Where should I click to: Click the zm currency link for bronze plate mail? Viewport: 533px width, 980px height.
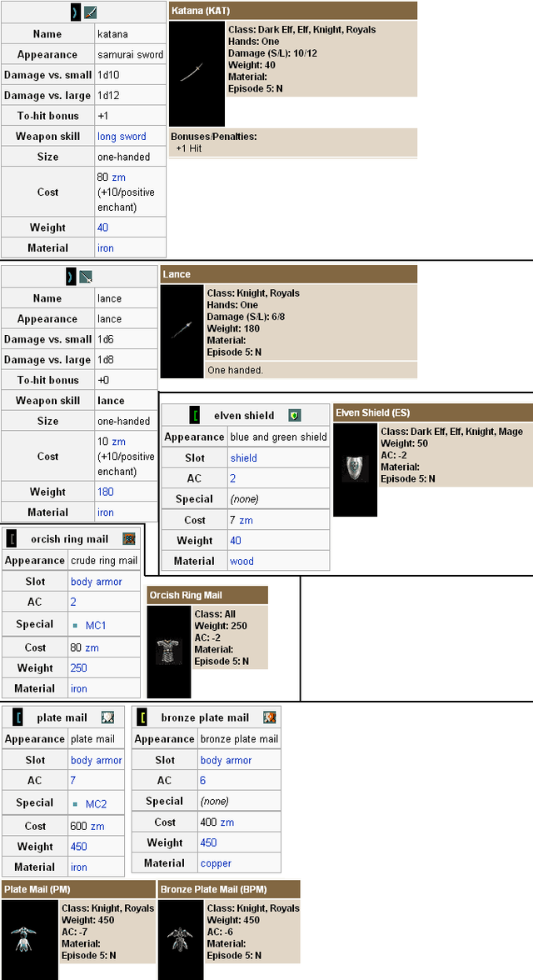pos(227,822)
